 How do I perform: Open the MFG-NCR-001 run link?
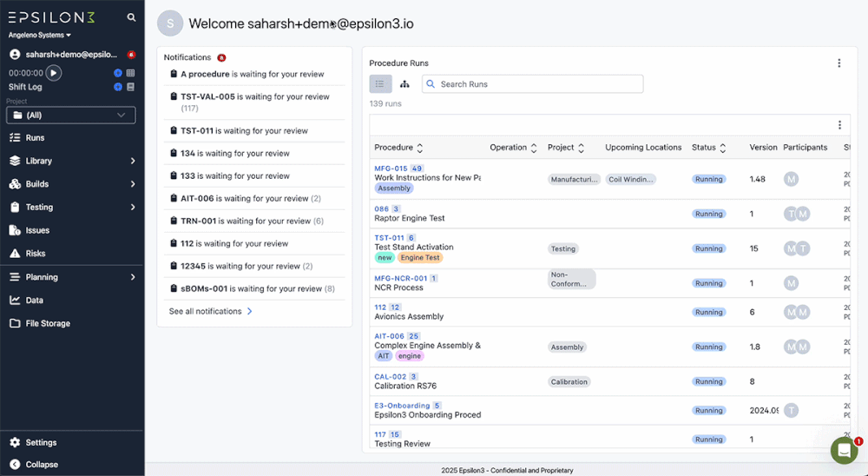[401, 278]
